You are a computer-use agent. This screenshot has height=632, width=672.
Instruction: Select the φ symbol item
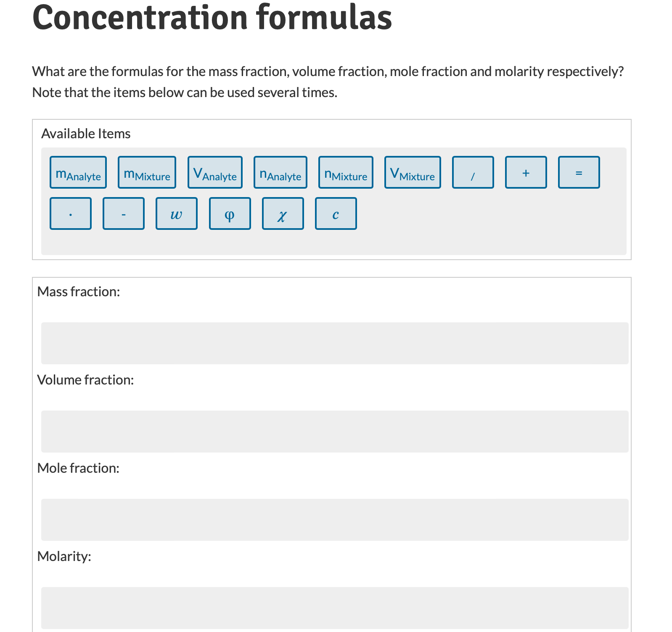pos(229,213)
